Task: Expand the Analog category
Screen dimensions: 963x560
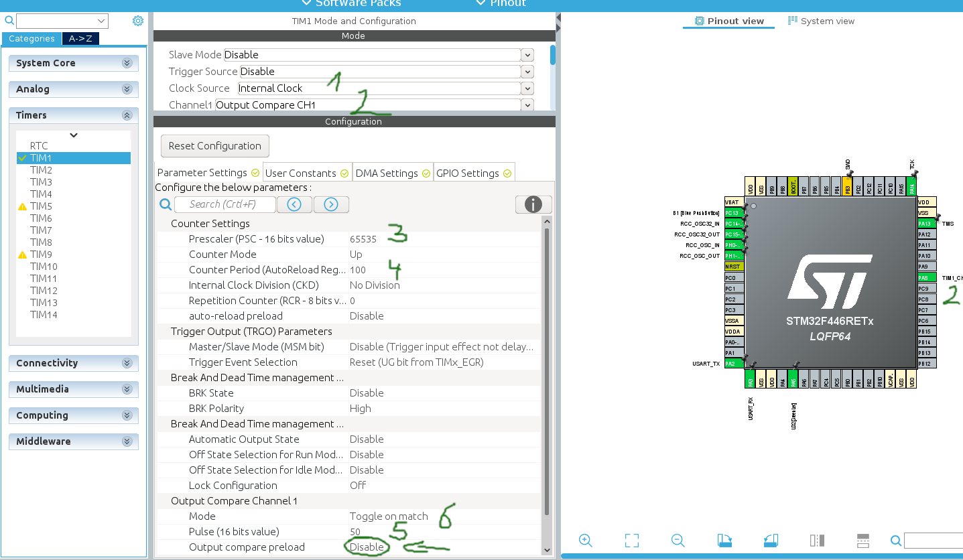Action: 74,89
